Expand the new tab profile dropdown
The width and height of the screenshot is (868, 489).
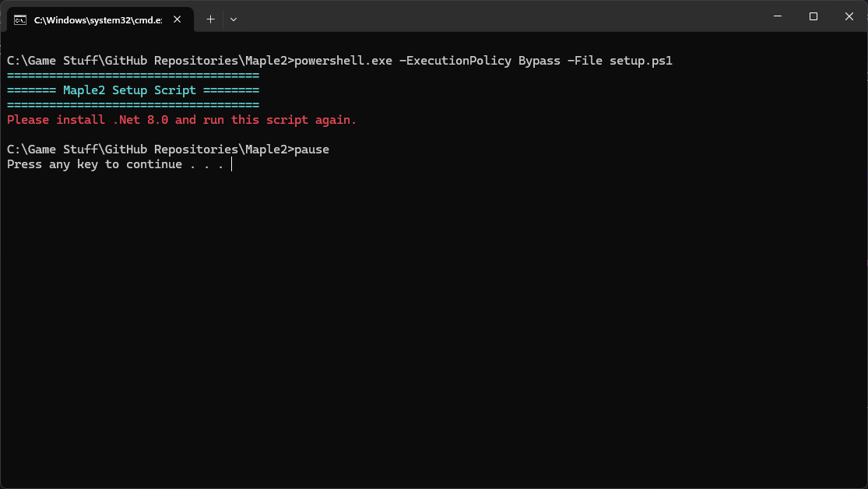click(234, 19)
